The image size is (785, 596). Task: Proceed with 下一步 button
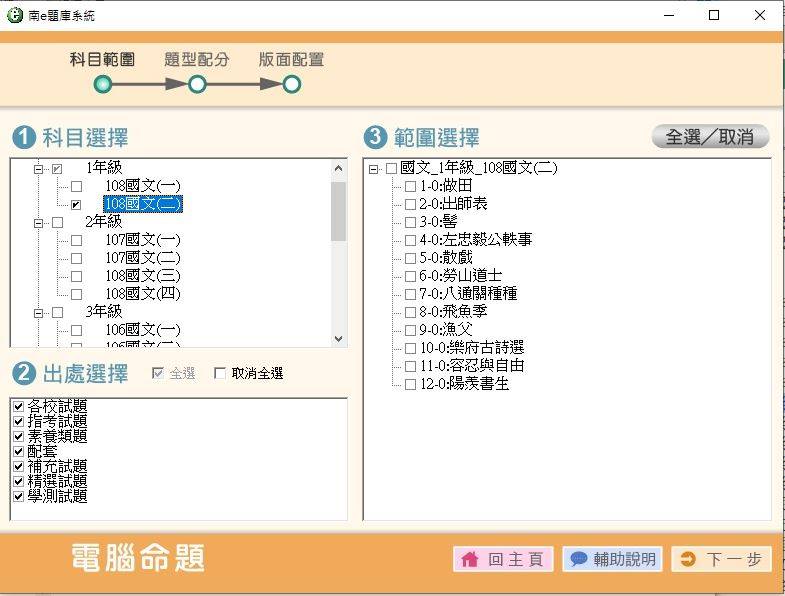pos(722,559)
